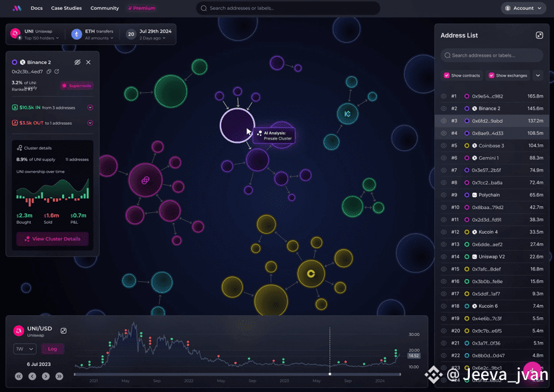Click the ETH transfers icon

coord(77,34)
